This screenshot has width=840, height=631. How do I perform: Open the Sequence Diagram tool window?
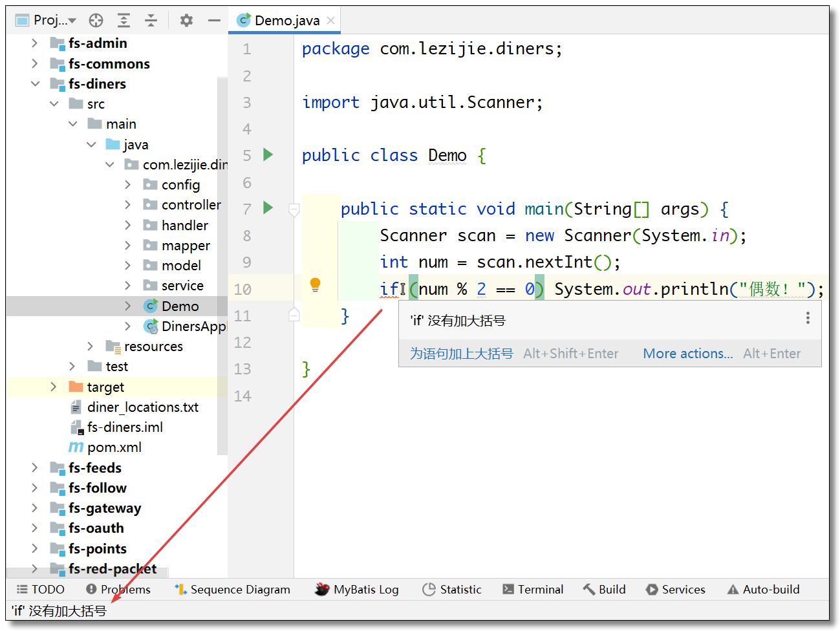click(x=233, y=590)
